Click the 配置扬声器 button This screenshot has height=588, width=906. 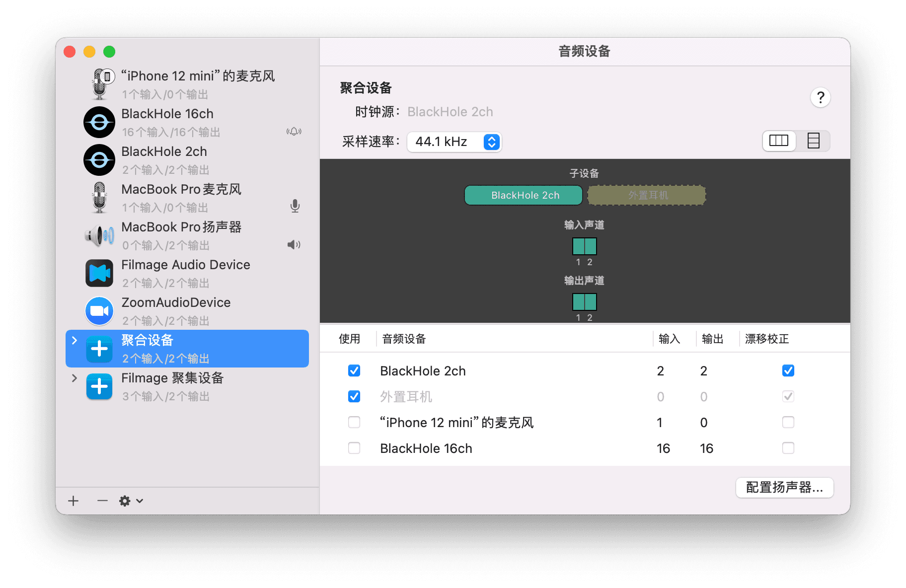pos(784,488)
